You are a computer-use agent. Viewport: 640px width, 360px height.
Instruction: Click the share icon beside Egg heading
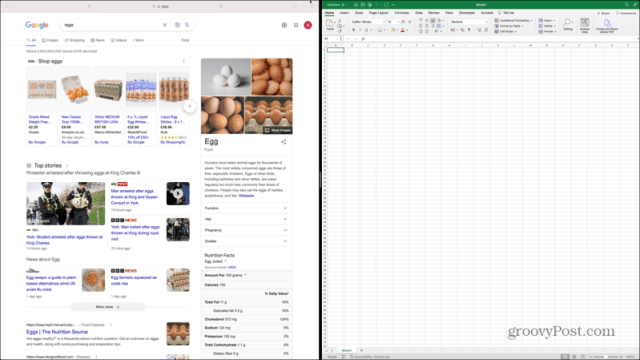click(284, 142)
